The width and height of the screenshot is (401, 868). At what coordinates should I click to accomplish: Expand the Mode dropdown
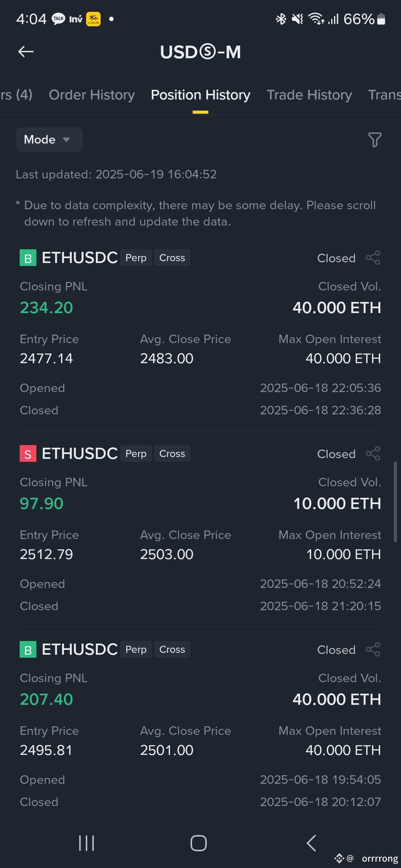[x=49, y=139]
